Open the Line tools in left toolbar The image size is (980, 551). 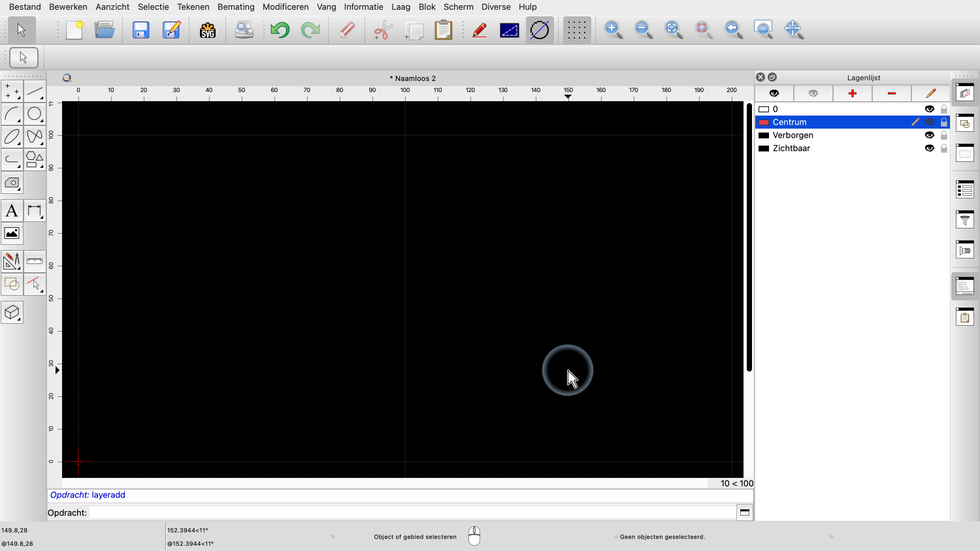(x=35, y=91)
